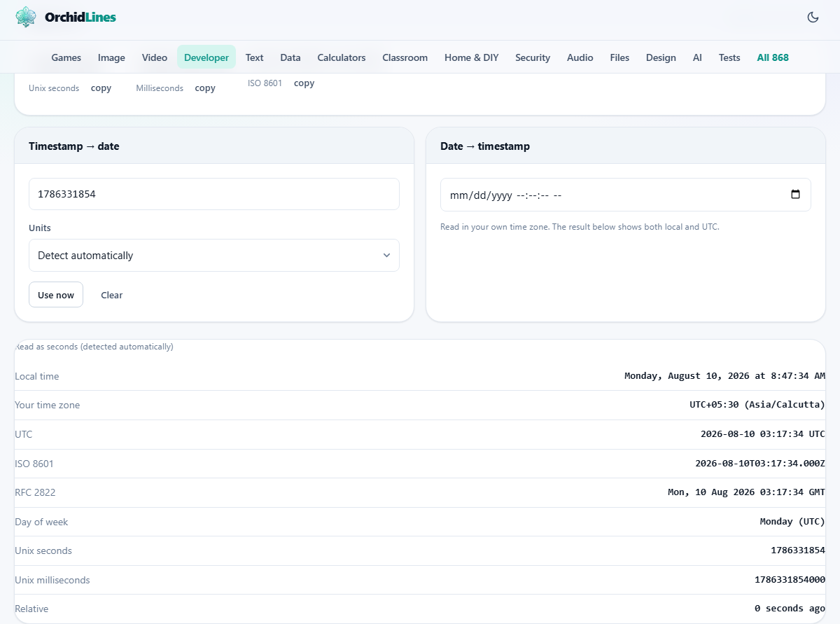Open the Games category
The image size is (840, 624).
click(66, 57)
